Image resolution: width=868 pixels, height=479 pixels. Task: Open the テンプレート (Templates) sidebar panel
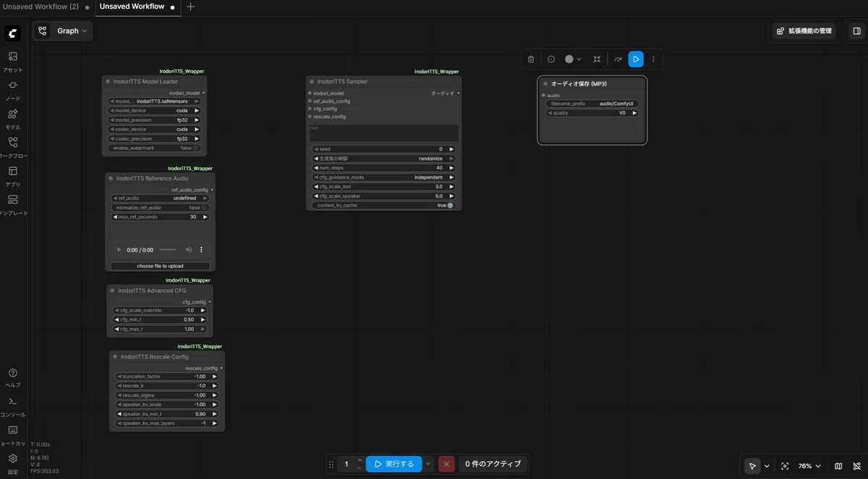(x=13, y=205)
